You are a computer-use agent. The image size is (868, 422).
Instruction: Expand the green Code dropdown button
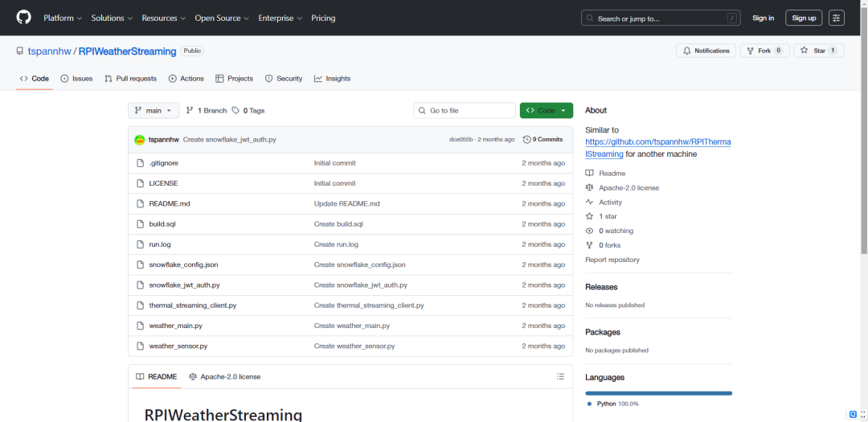tap(546, 110)
